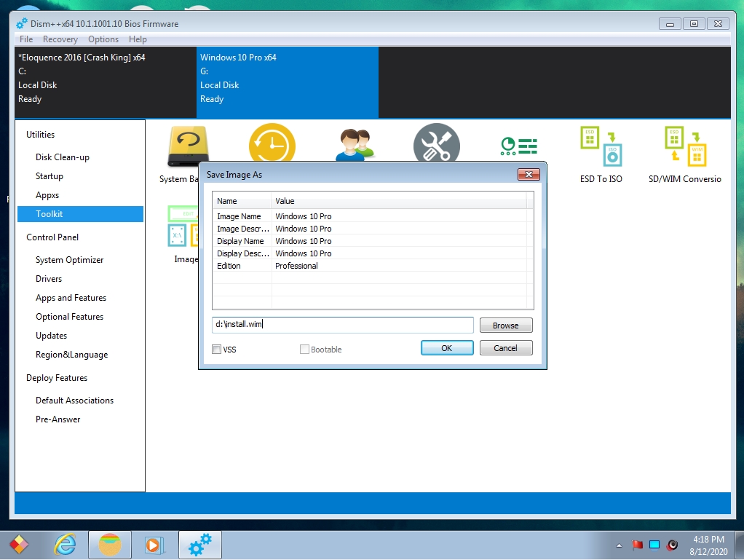The height and width of the screenshot is (560, 744).
Task: Open the user accounts icon in Toolkit
Action: pos(355,144)
